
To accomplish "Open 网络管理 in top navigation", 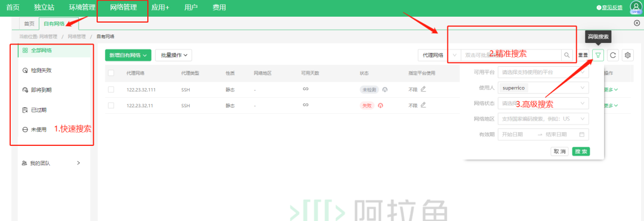I will coord(123,7).
